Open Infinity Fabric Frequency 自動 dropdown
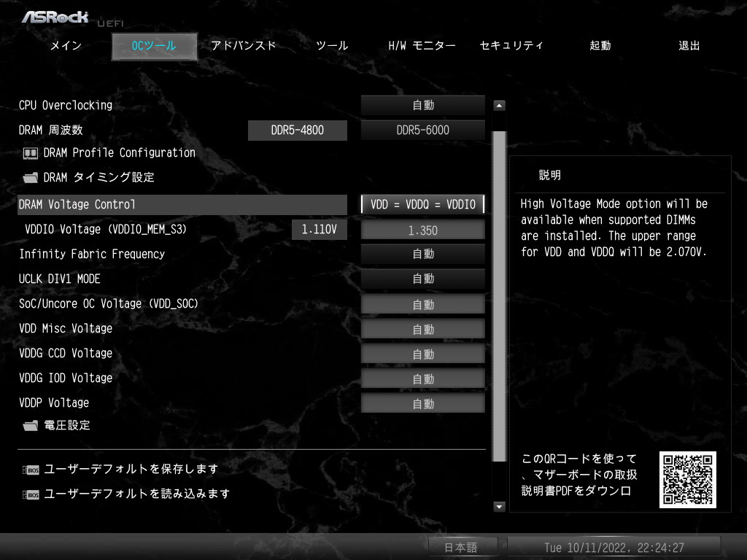 click(423, 254)
